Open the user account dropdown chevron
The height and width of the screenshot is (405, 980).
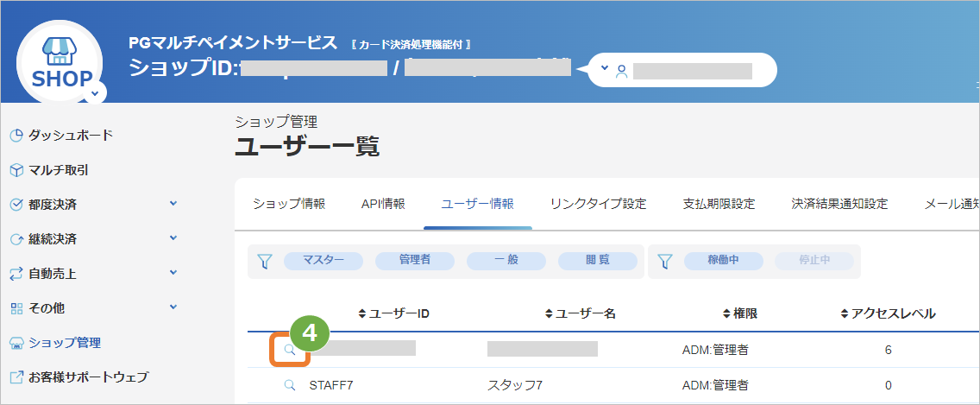click(x=605, y=67)
